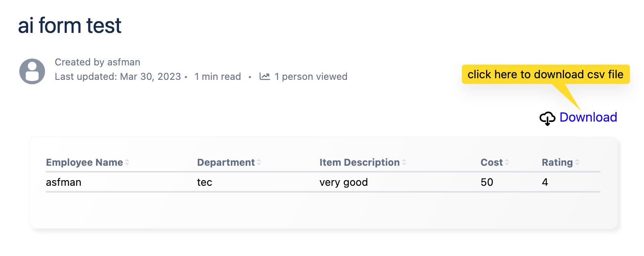The width and height of the screenshot is (644, 256).
Task: Select the "asfman" employee name cell
Action: (64, 182)
